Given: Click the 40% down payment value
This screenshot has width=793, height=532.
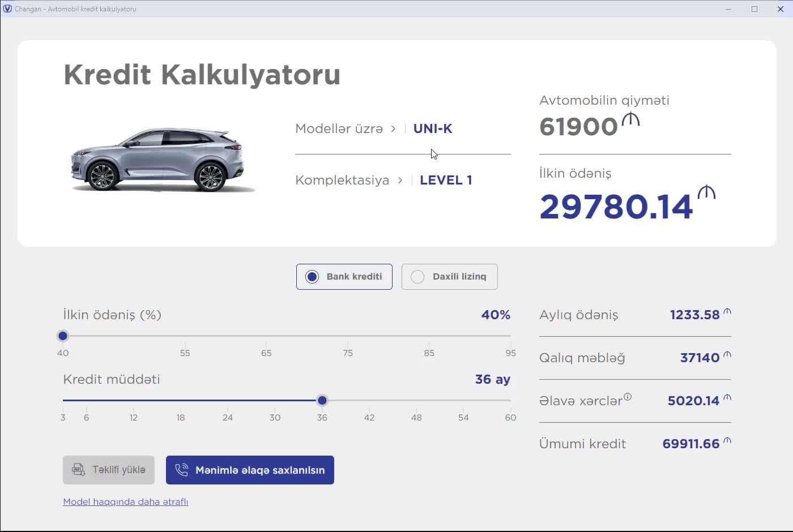Looking at the screenshot, I should (x=496, y=315).
